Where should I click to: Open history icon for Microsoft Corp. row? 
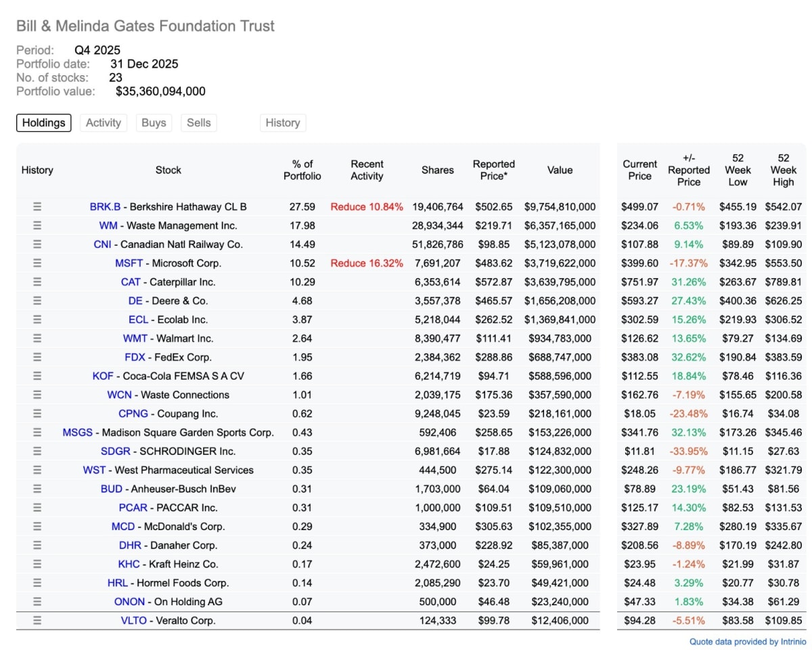pos(37,263)
